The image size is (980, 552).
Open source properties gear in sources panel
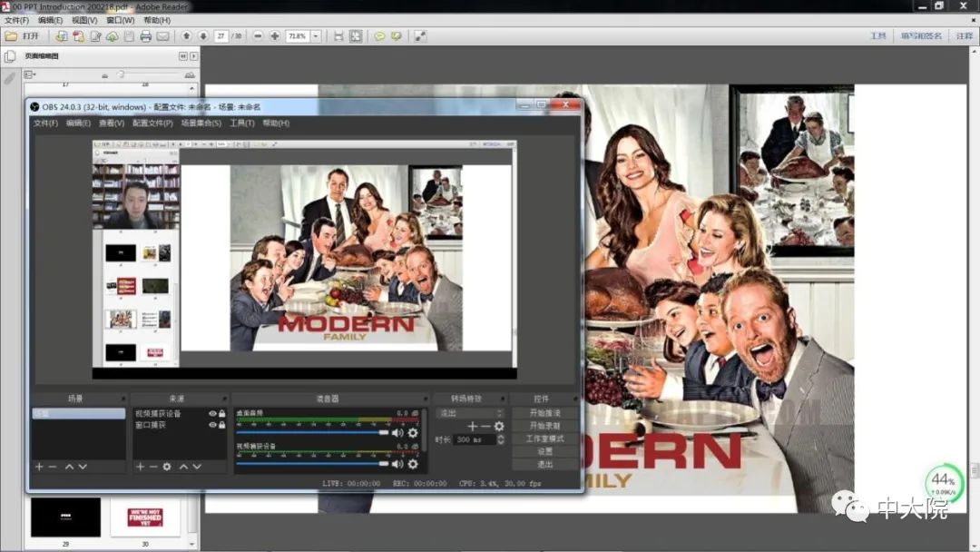(x=167, y=466)
